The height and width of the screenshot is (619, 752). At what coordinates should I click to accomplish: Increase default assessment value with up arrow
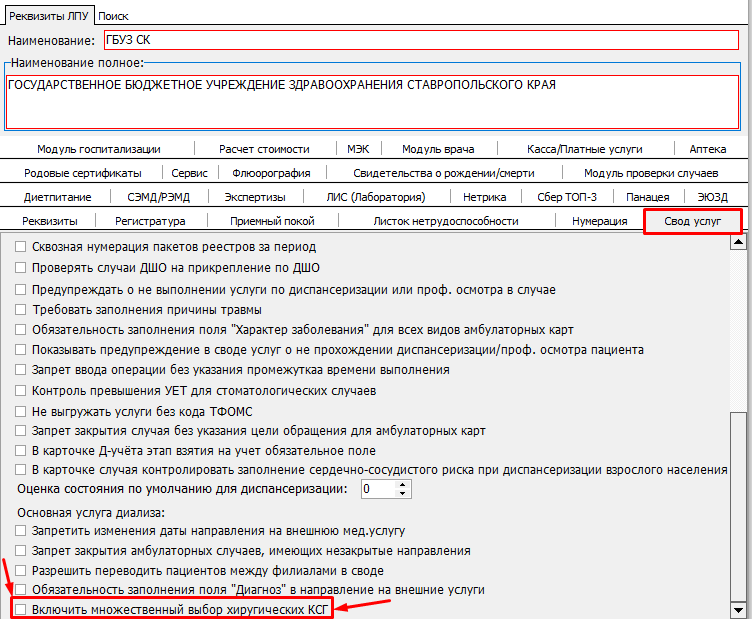tap(404, 484)
